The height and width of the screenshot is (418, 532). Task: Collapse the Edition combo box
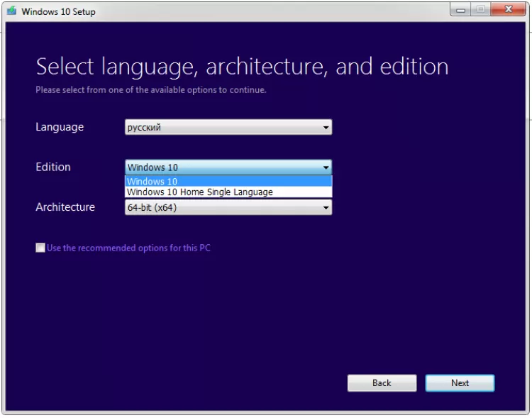coord(228,167)
